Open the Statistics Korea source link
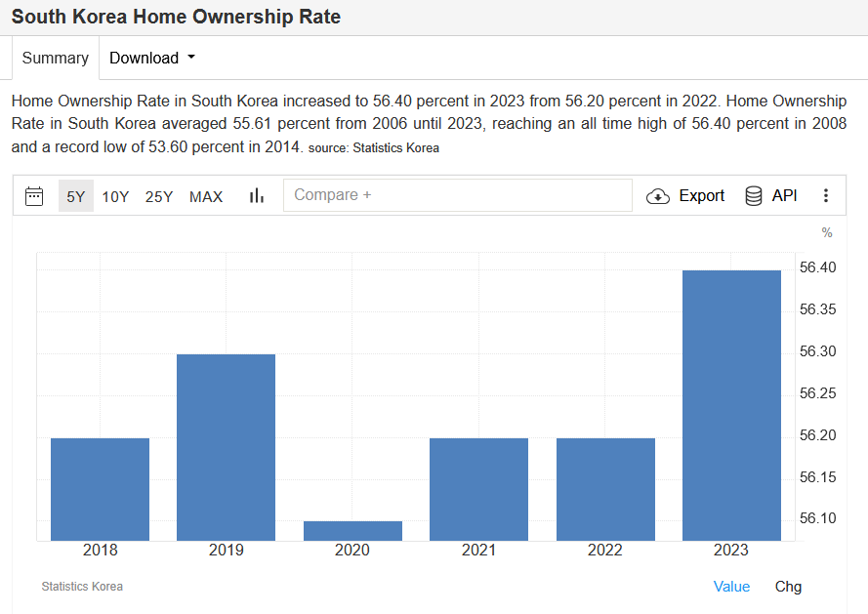This screenshot has height=614, width=868. (395, 148)
